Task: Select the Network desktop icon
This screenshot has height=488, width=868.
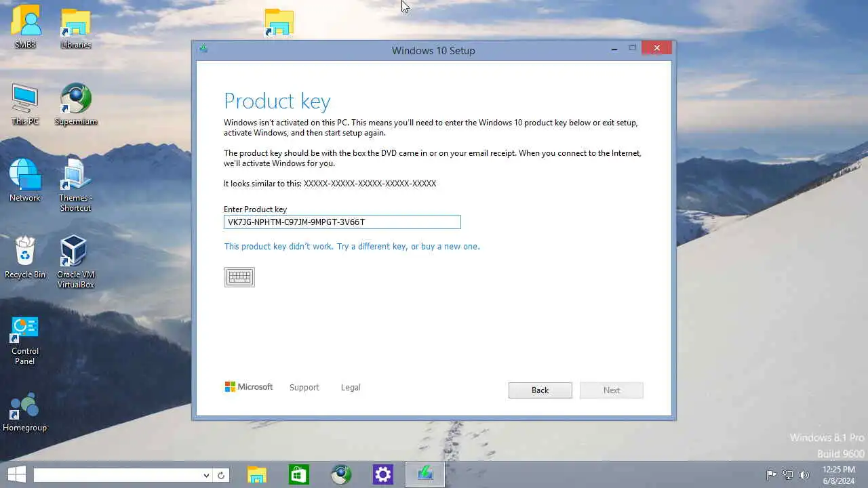Action: click(25, 180)
